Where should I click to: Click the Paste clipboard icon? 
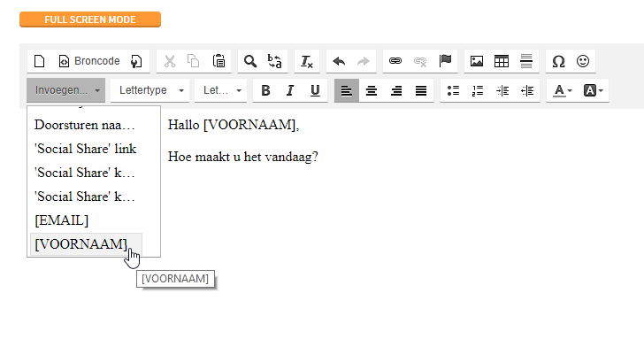click(x=218, y=61)
